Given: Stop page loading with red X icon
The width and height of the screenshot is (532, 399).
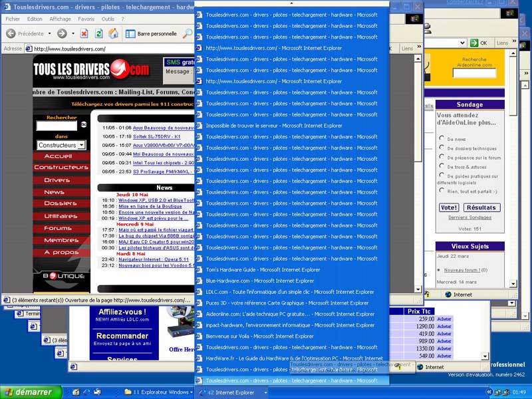Looking at the screenshot, I should tap(84, 33).
